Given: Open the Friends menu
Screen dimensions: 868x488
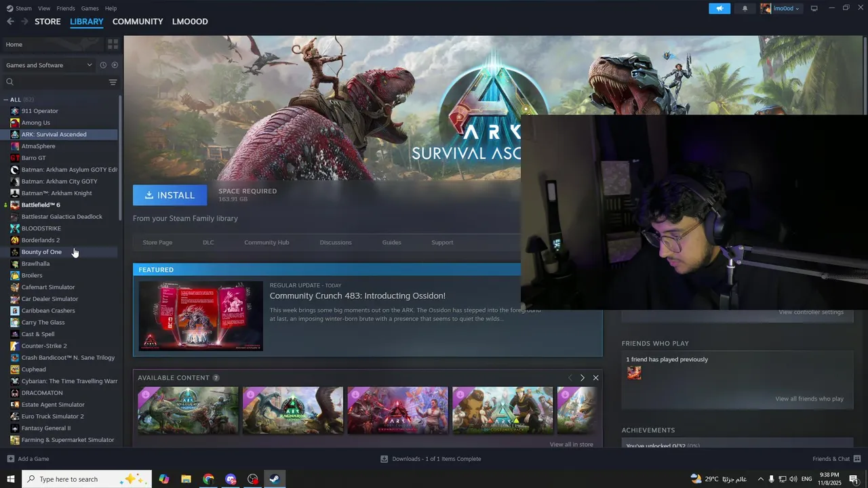Looking at the screenshot, I should pos(66,8).
